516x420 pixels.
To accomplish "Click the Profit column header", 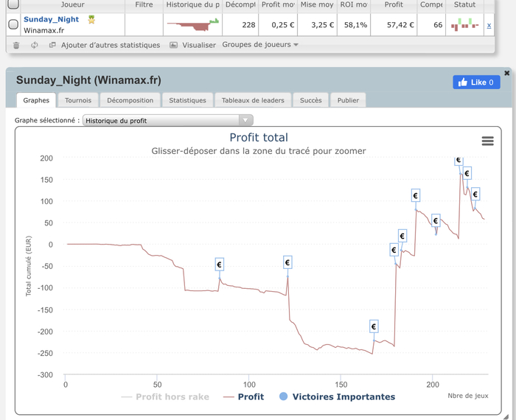I will [394, 4].
